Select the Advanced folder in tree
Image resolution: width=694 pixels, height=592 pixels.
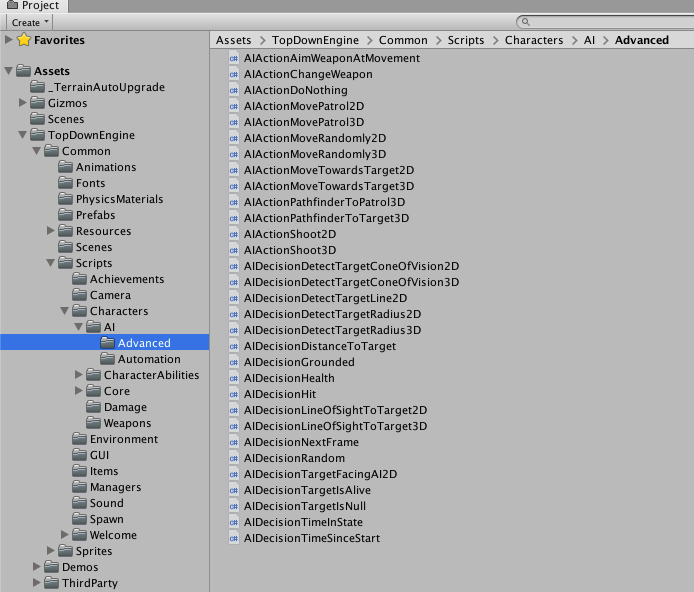coord(104,343)
